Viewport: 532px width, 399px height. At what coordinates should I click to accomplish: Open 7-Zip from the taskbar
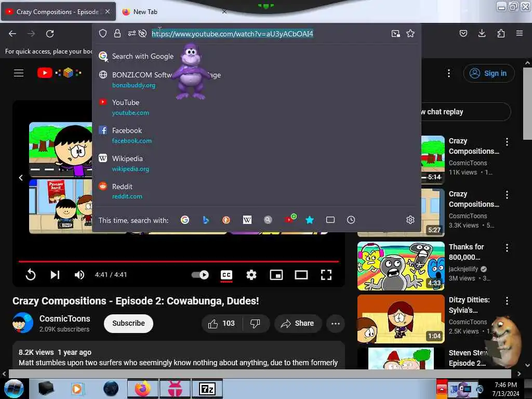[207, 389]
